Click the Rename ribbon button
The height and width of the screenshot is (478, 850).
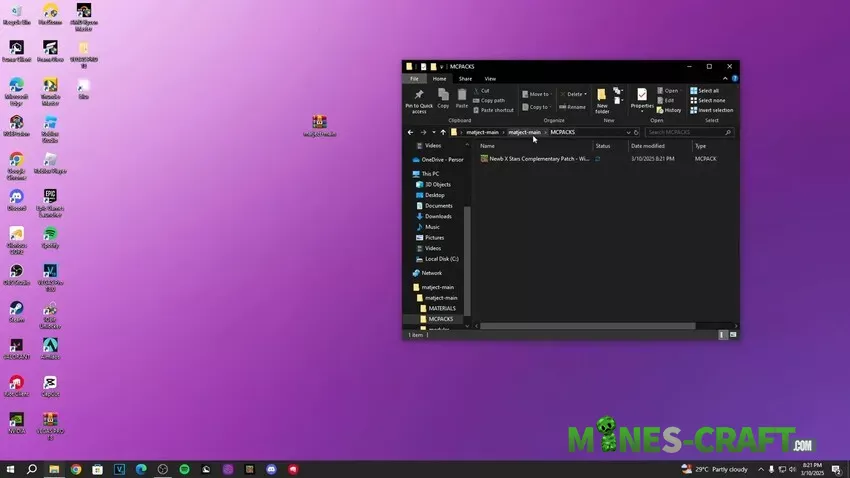[x=573, y=107]
